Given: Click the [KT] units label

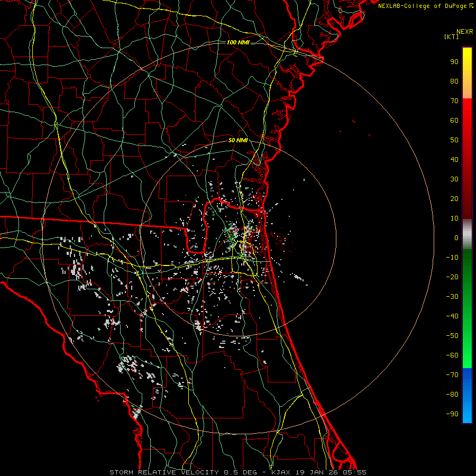Looking at the screenshot, I should (x=451, y=36).
